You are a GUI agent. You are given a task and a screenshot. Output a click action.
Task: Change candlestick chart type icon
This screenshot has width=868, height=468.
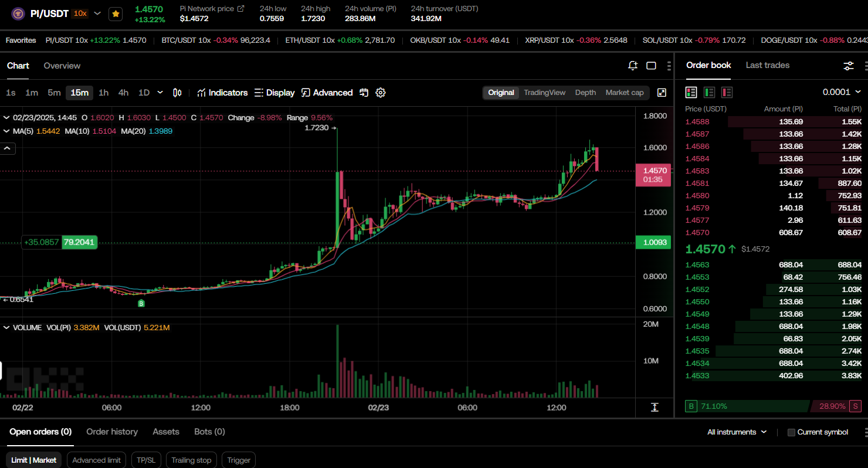(178, 93)
